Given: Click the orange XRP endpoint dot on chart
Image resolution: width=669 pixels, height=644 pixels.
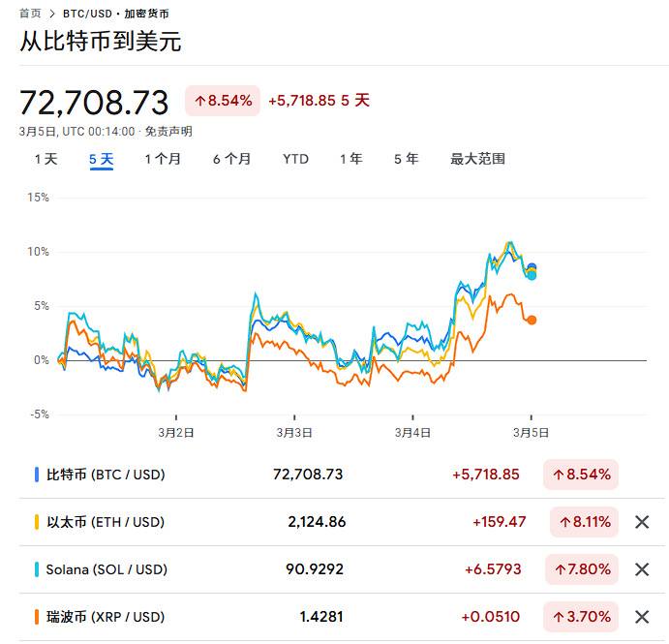Looking at the screenshot, I should (532, 320).
